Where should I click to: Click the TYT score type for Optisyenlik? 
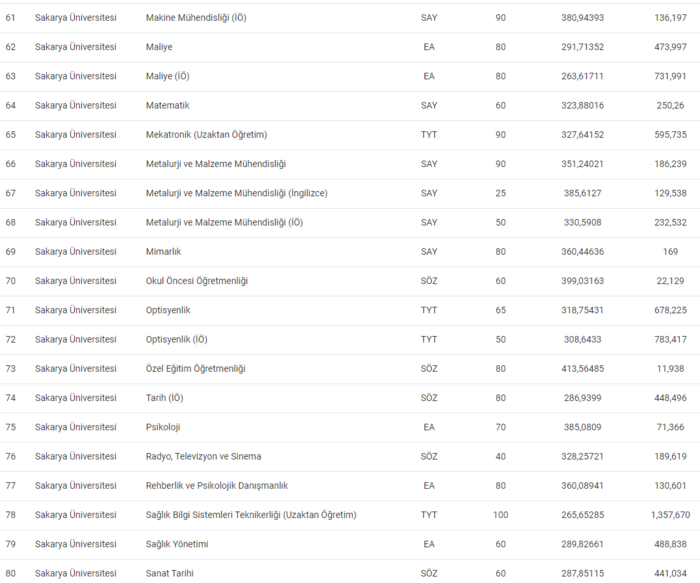429,310
